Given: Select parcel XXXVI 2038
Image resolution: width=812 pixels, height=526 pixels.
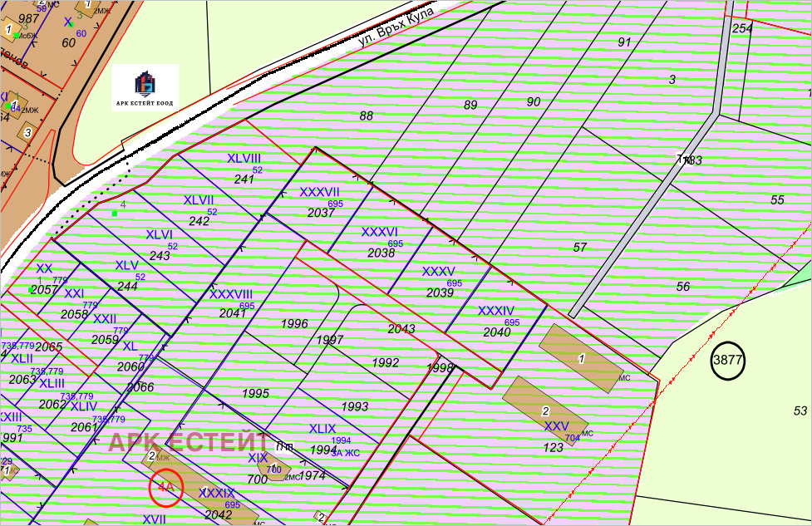Looking at the screenshot, I should [x=381, y=242].
